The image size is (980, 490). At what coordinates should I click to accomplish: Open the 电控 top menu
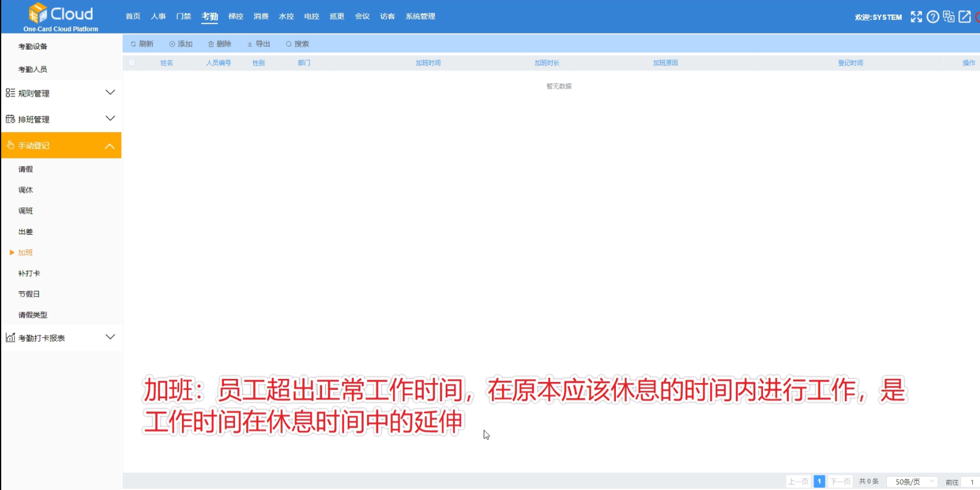coord(311,16)
